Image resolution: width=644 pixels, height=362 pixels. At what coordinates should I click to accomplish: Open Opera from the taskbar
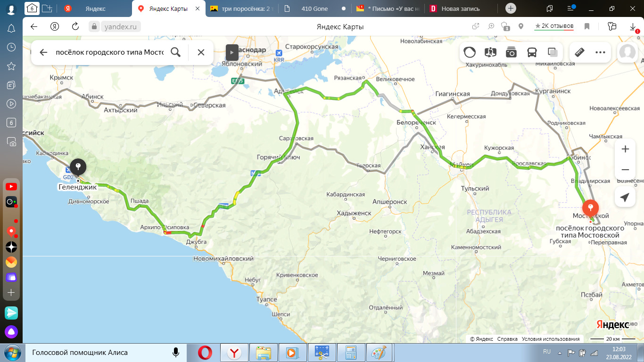coord(205,353)
